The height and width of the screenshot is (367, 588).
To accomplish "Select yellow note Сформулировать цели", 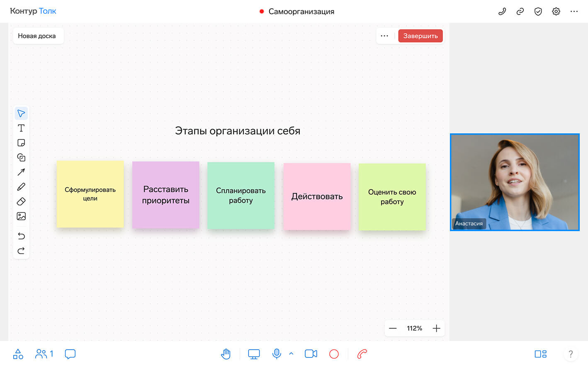I will (x=90, y=194).
